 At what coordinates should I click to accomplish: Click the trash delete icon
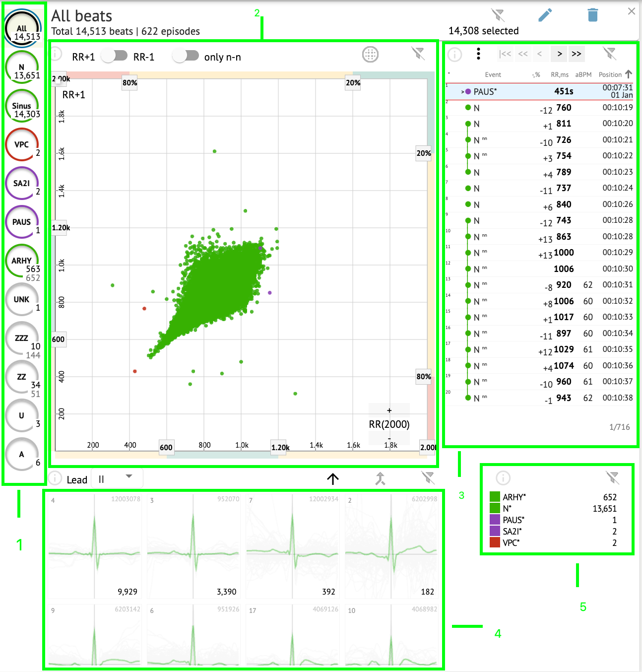tap(592, 15)
